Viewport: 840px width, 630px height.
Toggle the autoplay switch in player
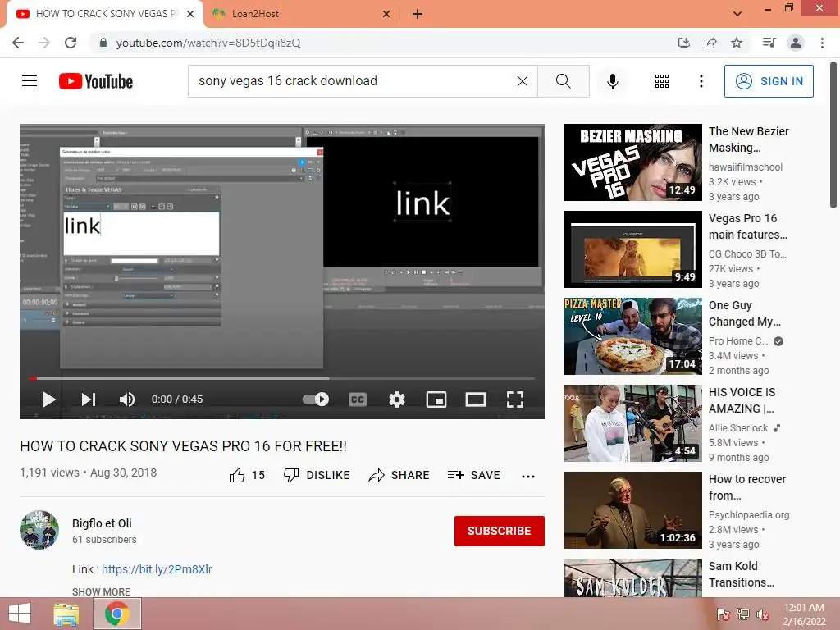316,399
